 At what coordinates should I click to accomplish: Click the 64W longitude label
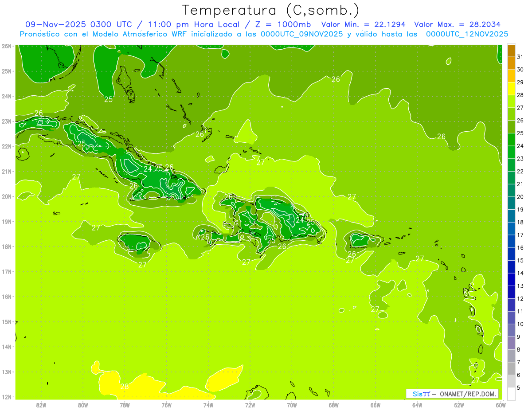click(x=417, y=405)
